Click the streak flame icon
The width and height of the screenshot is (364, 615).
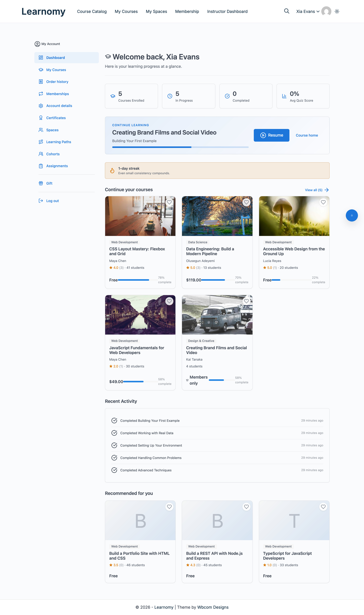(x=112, y=170)
